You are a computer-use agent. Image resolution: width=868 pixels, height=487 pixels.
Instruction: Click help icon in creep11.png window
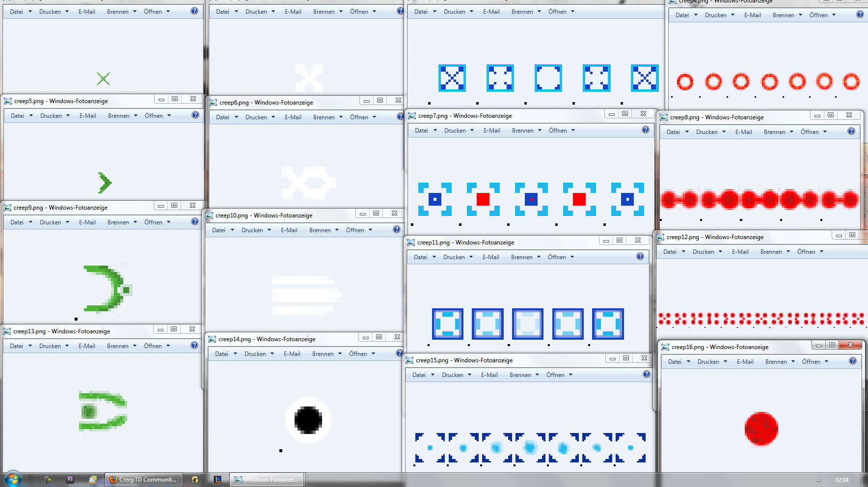[640, 256]
